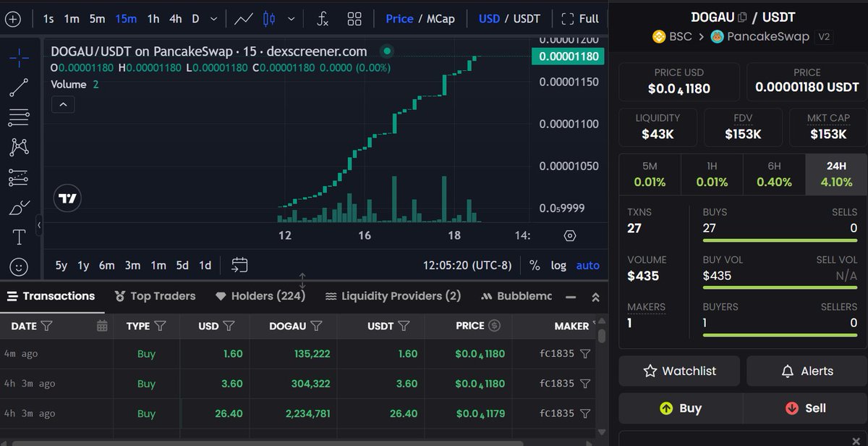Select the 1H stats tab
This screenshot has width=868, height=446.
coord(712,174)
